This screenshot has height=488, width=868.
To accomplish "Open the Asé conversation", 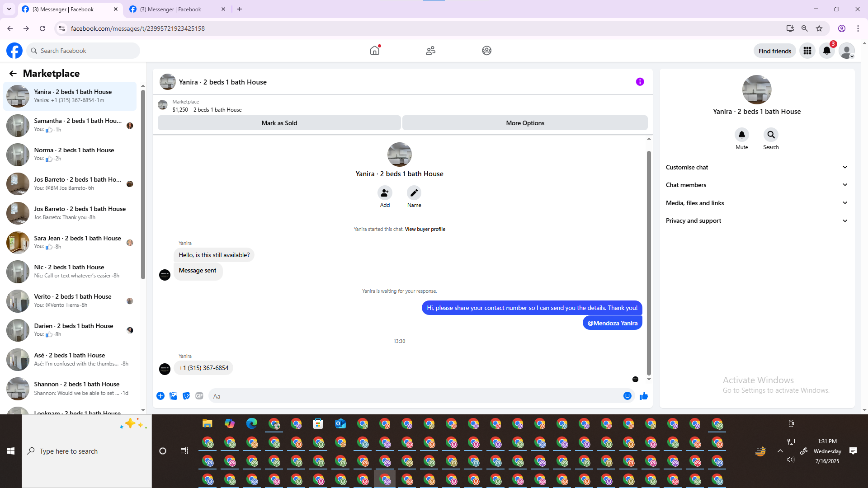I will pos(70,360).
